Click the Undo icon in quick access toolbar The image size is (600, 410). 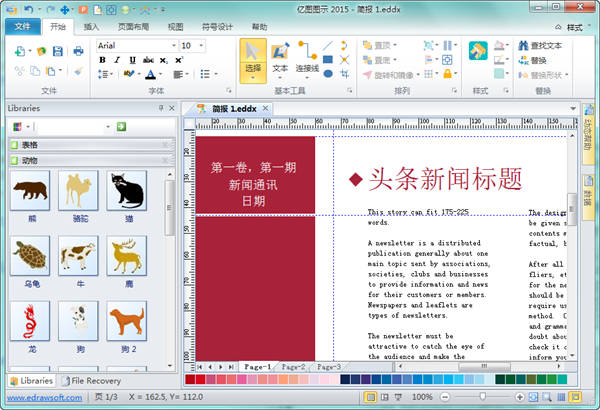pos(29,9)
